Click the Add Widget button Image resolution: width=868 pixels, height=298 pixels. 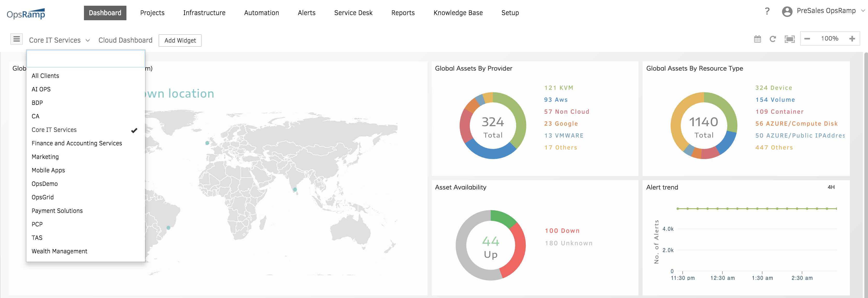coord(180,40)
